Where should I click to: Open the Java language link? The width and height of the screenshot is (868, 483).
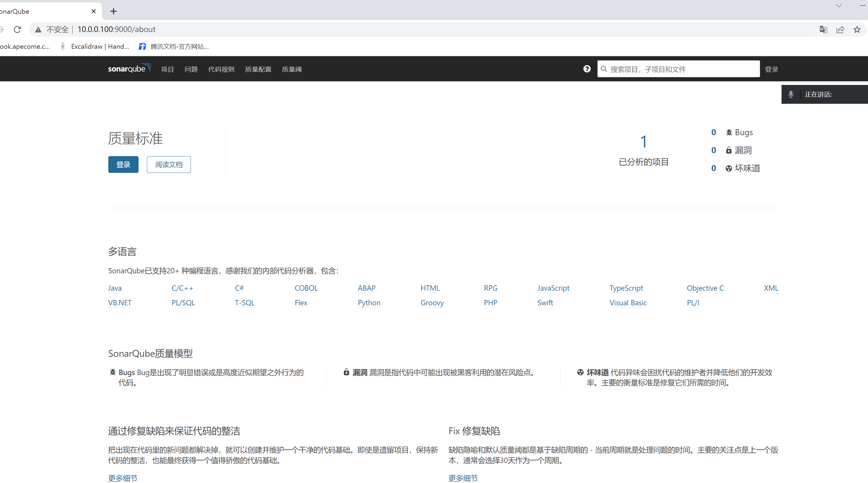pos(115,288)
